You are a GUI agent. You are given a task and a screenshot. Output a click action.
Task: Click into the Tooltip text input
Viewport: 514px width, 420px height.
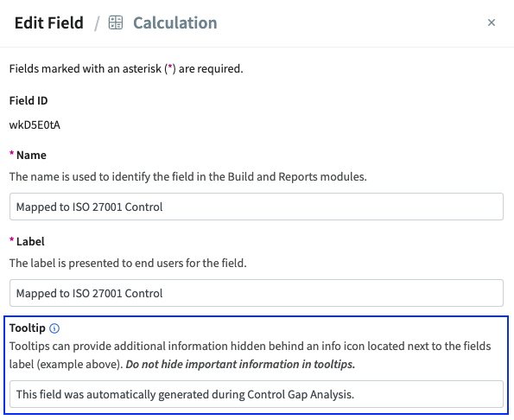[257, 394]
